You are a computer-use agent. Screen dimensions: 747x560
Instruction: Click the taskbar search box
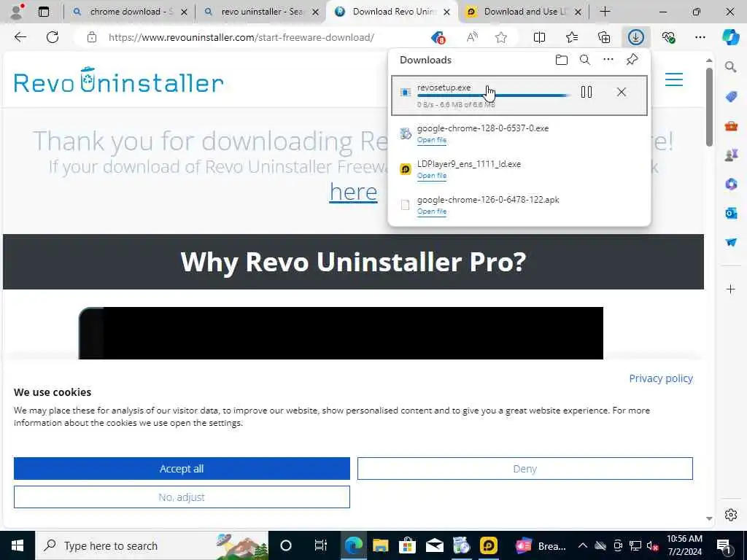152,545
